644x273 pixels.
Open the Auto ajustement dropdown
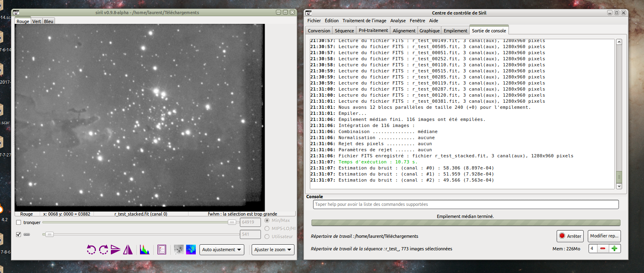point(222,250)
